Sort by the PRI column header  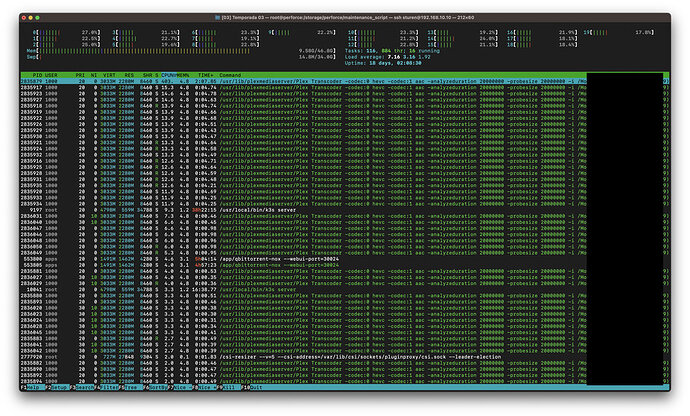pyautogui.click(x=80, y=75)
